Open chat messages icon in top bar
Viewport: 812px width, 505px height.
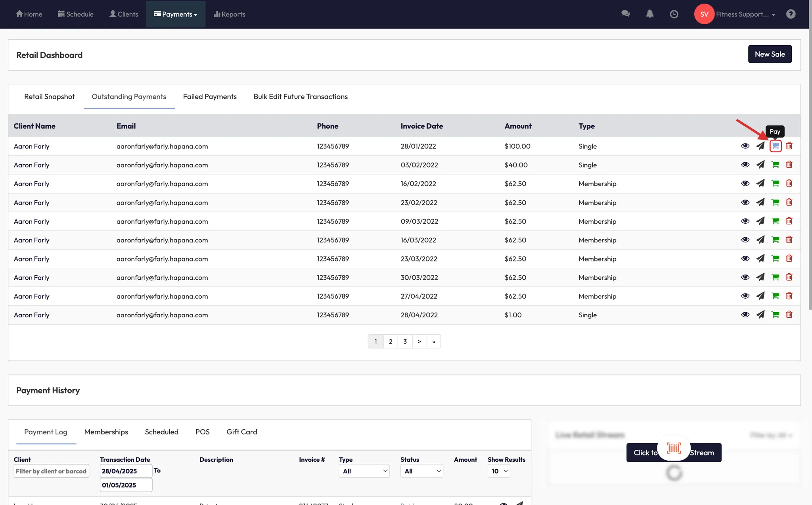click(625, 14)
